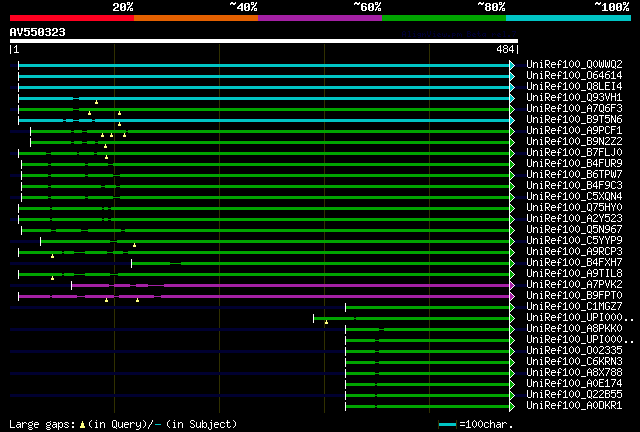Viewport: 640px width, 432px height.
Task: Open the UniRef100_A8X788 entry
Action: coord(574,373)
